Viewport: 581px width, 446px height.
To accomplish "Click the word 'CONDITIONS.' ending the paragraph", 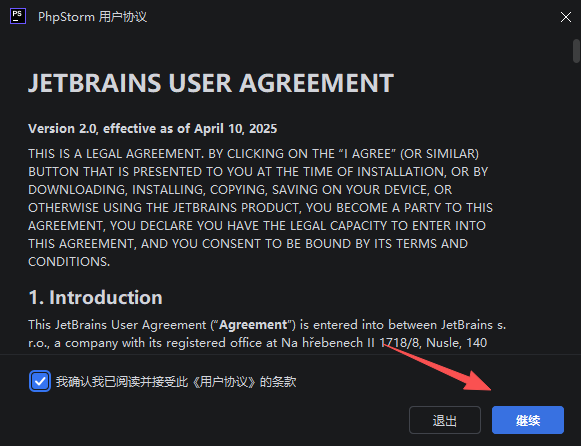I will click(x=69, y=262).
